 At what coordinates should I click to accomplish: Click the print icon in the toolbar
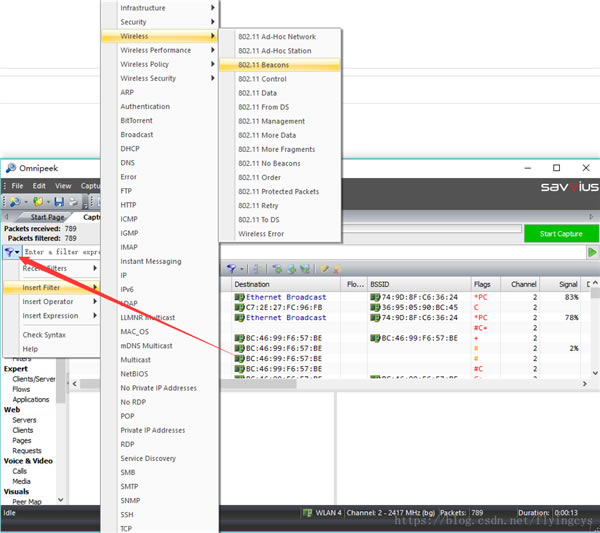74,202
